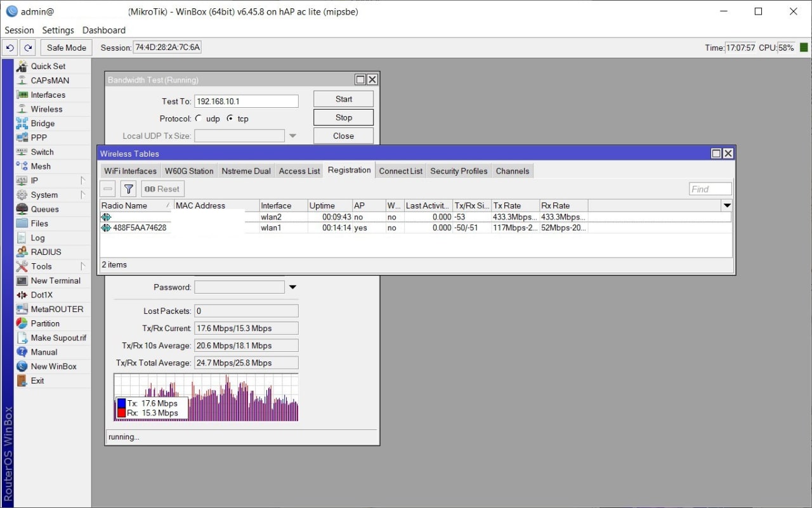Screen dimensions: 812x508
Task: Expand the Password field dropdown arrow
Action: [x=292, y=287]
